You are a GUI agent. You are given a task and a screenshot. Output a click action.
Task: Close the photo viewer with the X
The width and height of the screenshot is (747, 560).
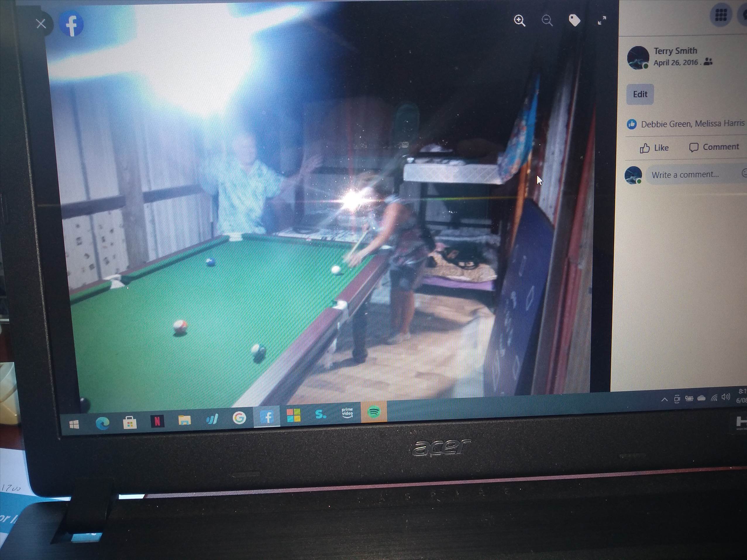(x=41, y=24)
